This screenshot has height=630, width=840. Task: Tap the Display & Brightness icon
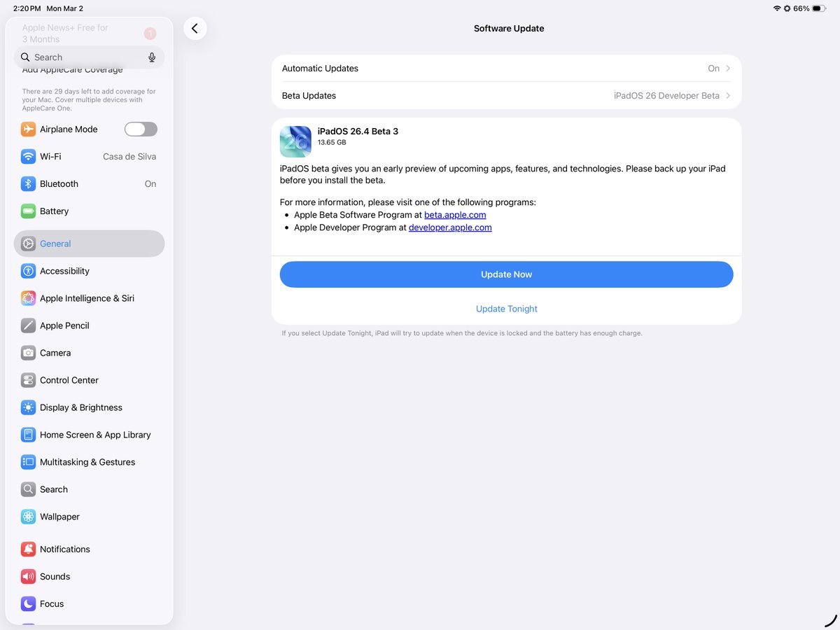coord(28,407)
